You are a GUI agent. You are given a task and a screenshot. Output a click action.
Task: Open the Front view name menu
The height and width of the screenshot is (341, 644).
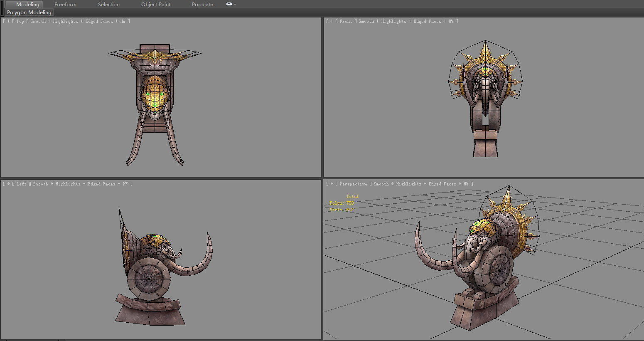[x=346, y=21]
